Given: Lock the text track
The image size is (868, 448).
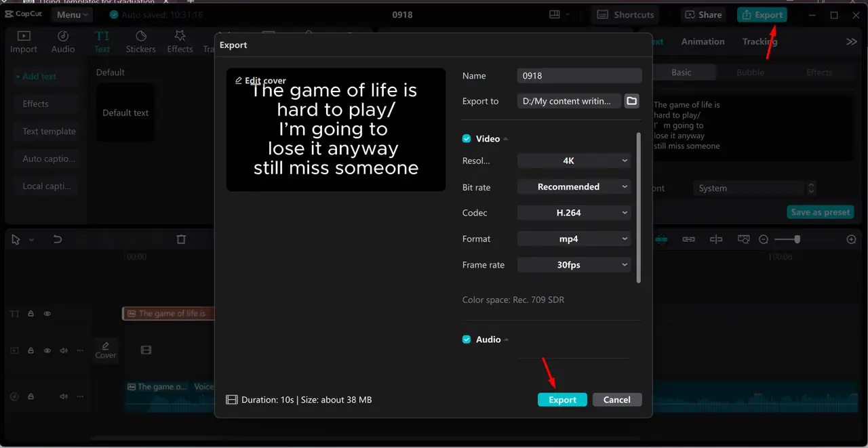Looking at the screenshot, I should [31, 314].
